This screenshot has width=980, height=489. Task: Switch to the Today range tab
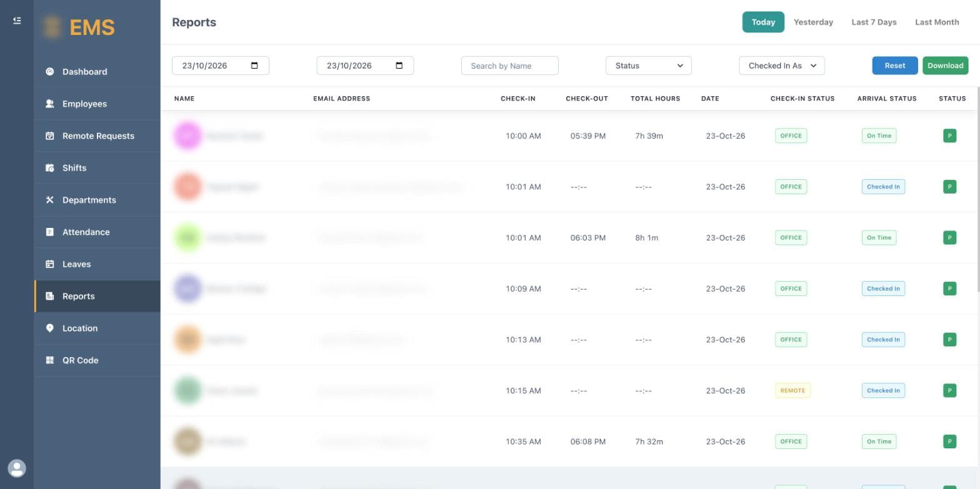[x=763, y=22]
